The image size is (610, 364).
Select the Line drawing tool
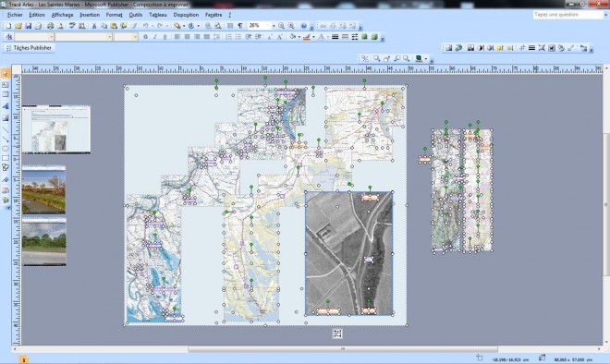click(6, 129)
